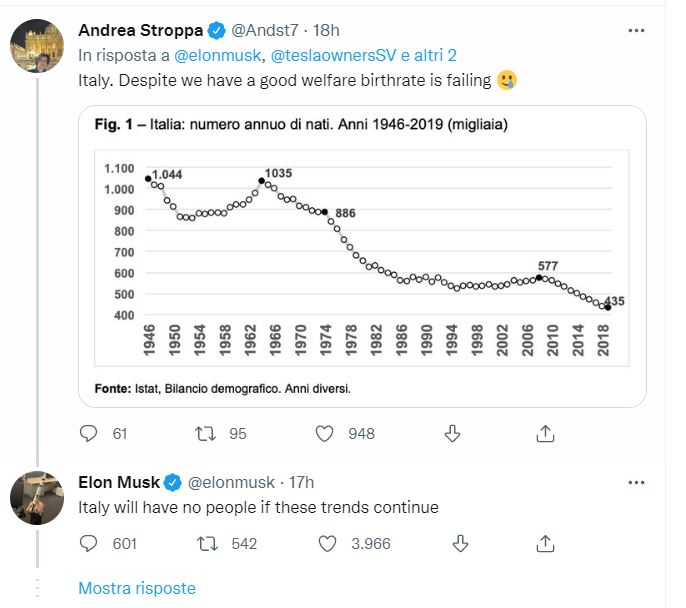
Task: Click download icon under Musk's tweet
Action: click(x=460, y=543)
